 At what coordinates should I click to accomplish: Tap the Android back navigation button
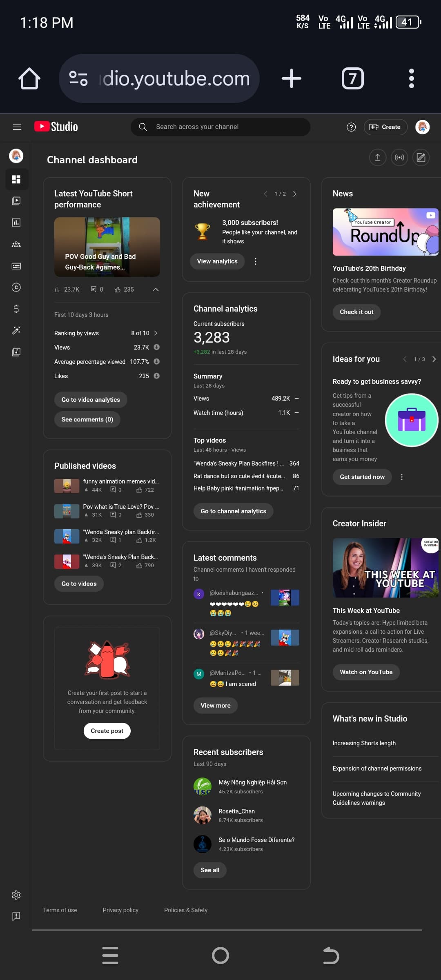(331, 955)
